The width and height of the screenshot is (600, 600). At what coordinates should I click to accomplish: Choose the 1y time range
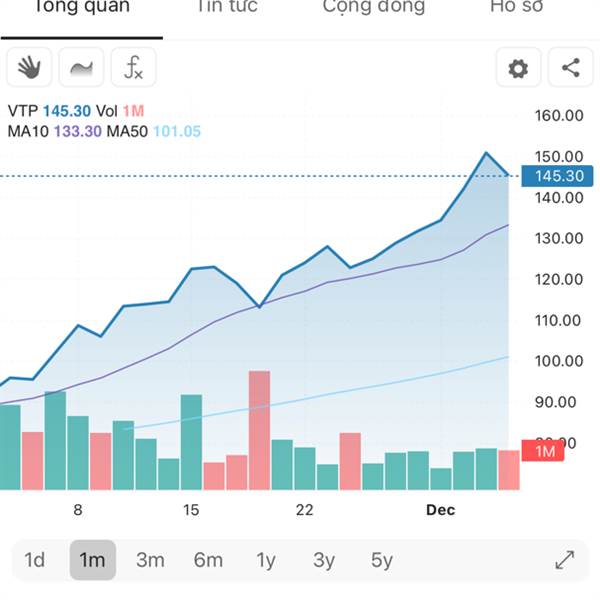pos(266,560)
